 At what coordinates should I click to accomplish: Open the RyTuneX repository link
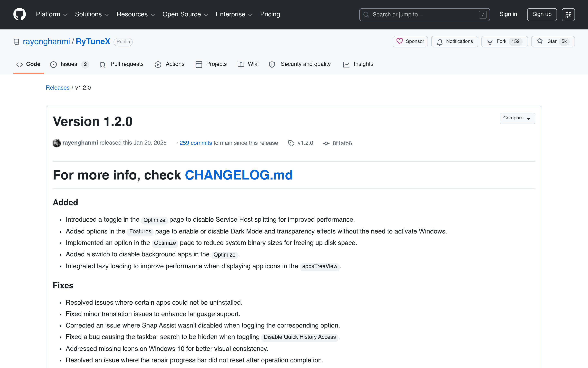click(x=93, y=42)
